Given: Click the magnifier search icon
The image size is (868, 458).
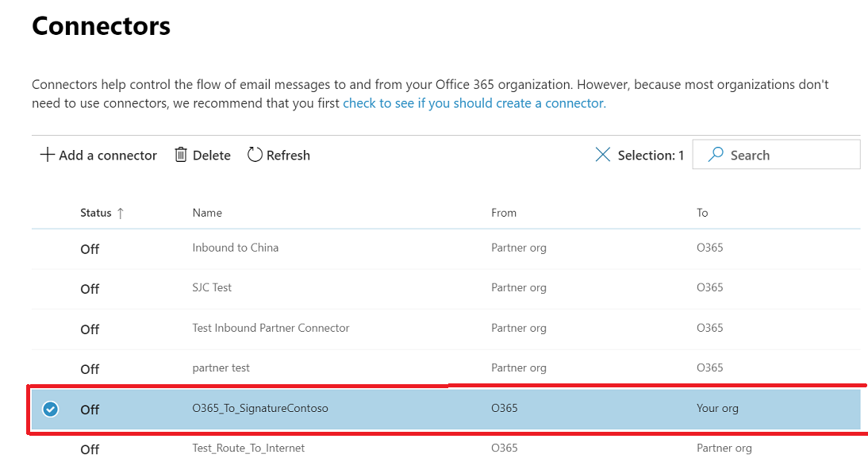Looking at the screenshot, I should (716, 155).
